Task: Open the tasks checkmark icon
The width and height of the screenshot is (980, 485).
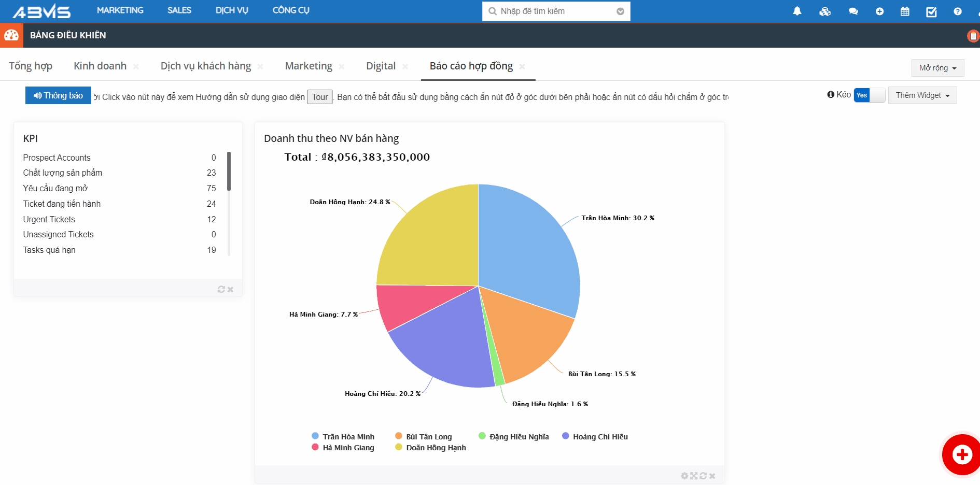Action: (931, 11)
